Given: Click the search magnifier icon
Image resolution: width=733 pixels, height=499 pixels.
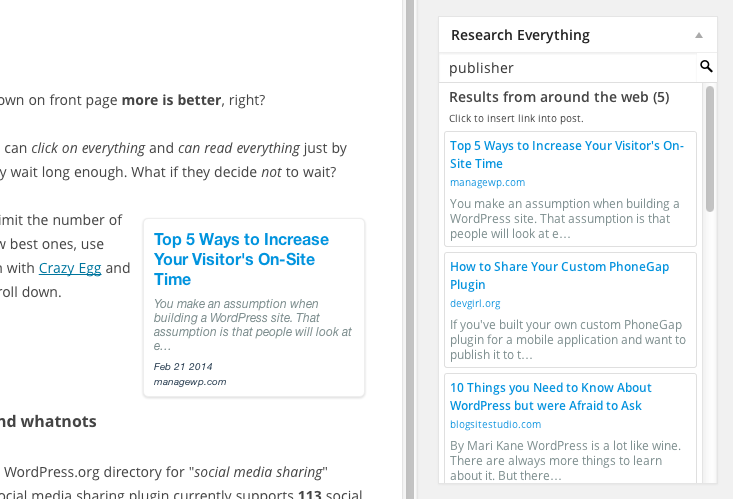Looking at the screenshot, I should 706,67.
